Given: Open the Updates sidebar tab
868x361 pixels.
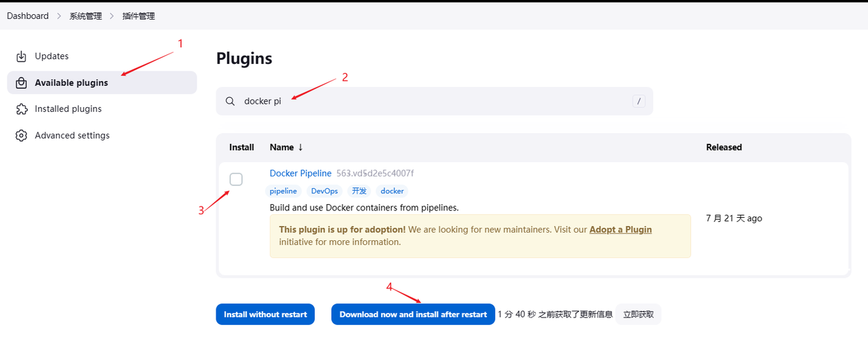Looking at the screenshot, I should click(x=52, y=56).
